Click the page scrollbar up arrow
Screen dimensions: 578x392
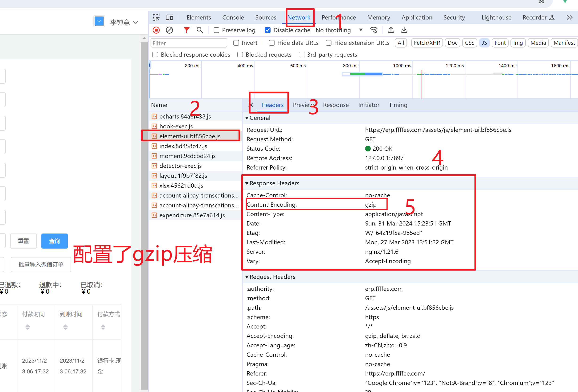[x=144, y=38]
